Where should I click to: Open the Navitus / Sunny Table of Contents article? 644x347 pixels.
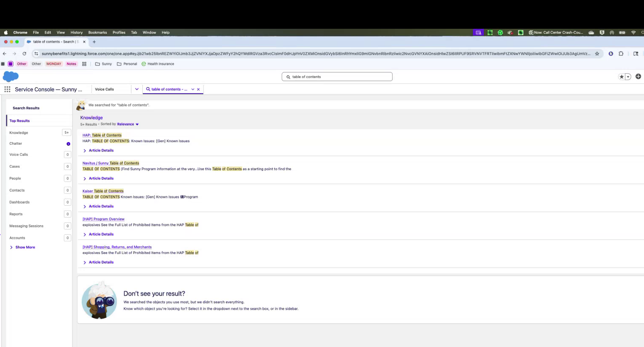pos(111,163)
